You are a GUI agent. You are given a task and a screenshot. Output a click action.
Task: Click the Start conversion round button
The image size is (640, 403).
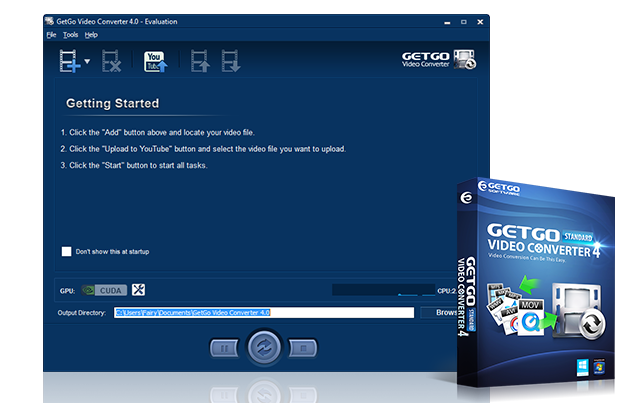(264, 347)
